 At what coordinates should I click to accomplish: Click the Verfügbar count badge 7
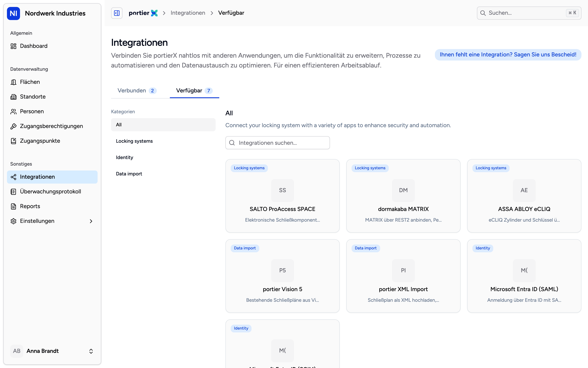[208, 91]
